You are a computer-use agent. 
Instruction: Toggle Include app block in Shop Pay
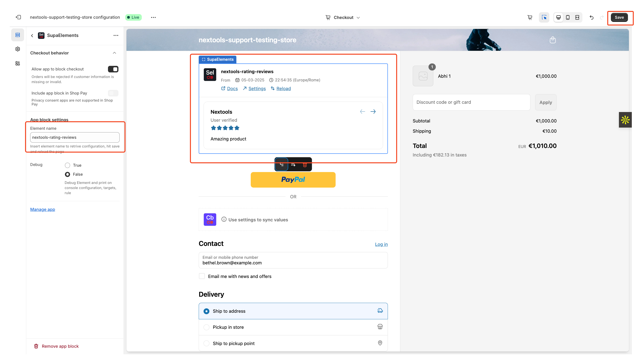point(113,93)
